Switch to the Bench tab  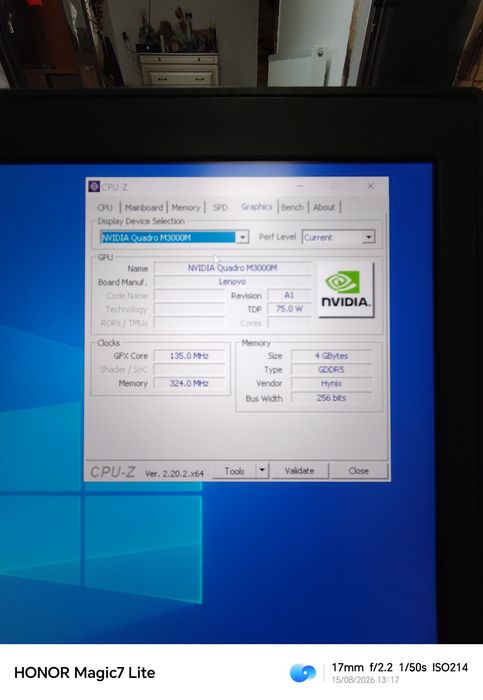click(x=292, y=207)
